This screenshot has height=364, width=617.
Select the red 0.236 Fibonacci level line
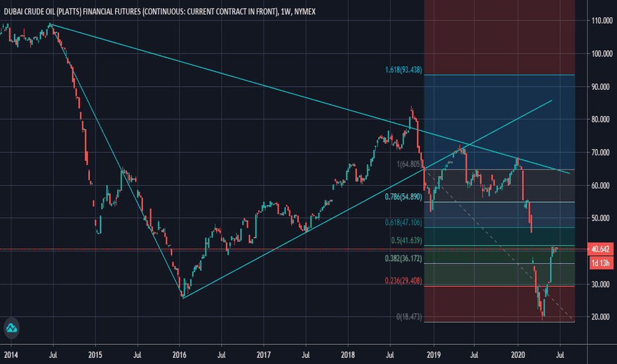point(499,286)
